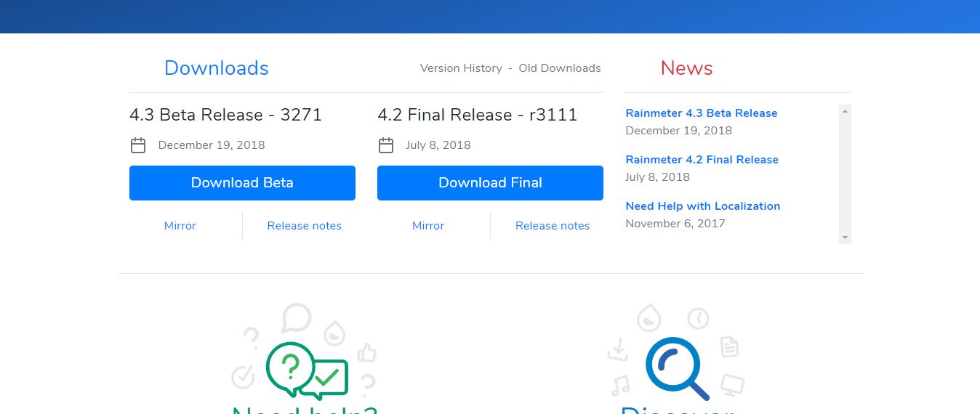Open Mirror link under 4.3 Beta Release
This screenshot has height=414, width=980.
pos(180,226)
